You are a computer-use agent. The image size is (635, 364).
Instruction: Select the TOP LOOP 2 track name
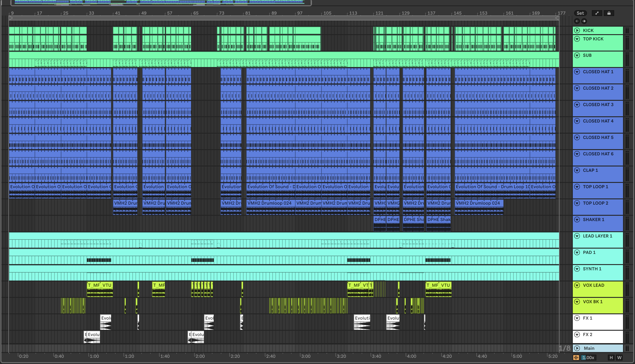pos(595,203)
